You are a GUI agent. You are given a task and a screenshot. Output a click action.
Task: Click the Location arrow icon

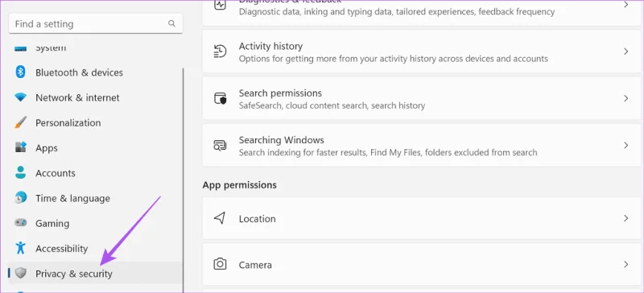[x=220, y=218]
